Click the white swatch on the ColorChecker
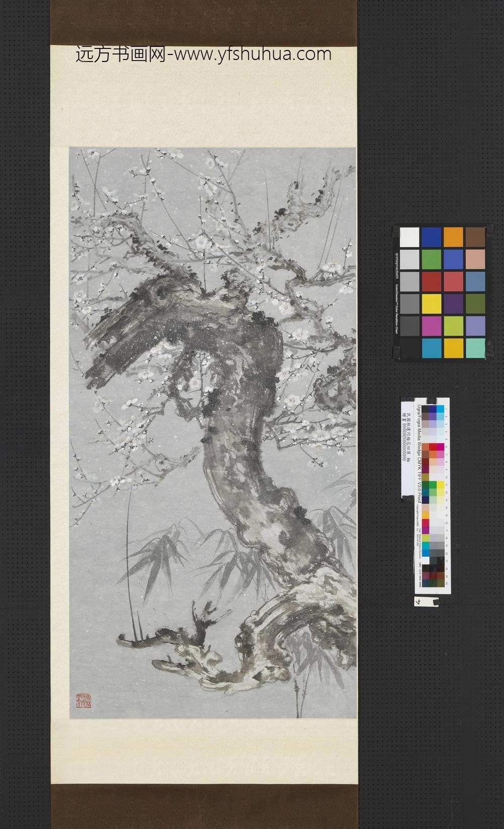 coord(409,238)
